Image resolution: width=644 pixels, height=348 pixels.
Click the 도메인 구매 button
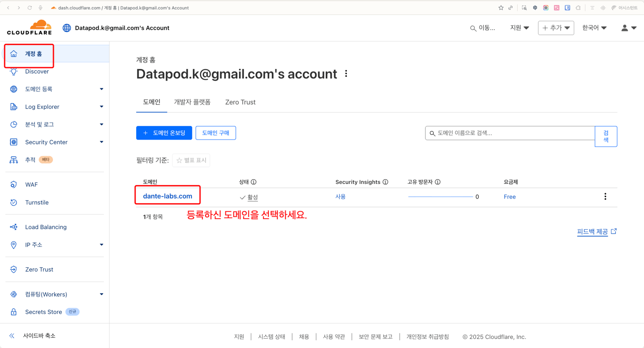click(215, 133)
